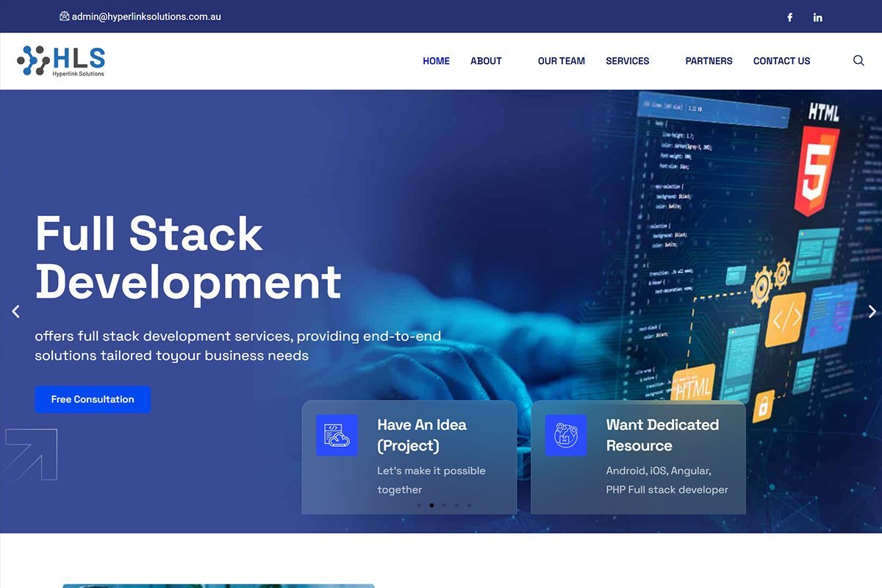Go to next slide arrow

(872, 312)
